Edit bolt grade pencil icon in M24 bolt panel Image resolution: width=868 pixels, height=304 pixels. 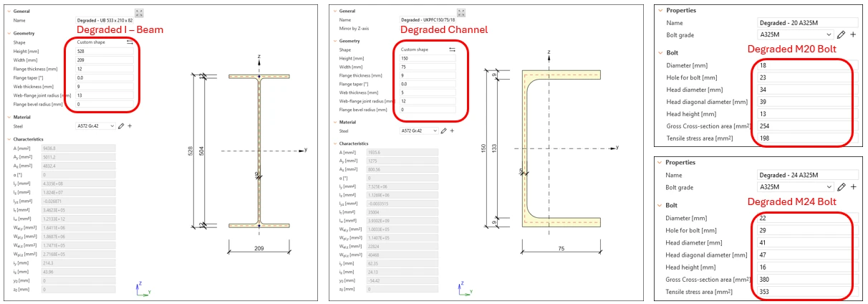pos(841,187)
